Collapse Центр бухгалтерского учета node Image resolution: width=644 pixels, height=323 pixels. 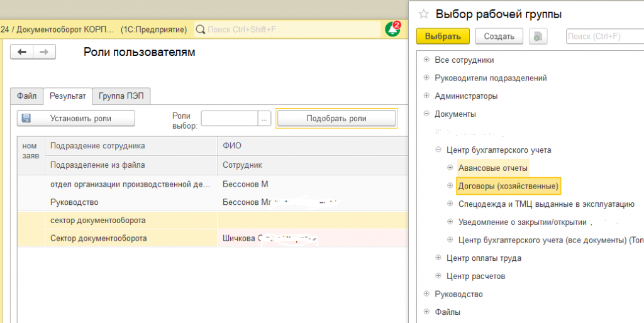pos(438,150)
